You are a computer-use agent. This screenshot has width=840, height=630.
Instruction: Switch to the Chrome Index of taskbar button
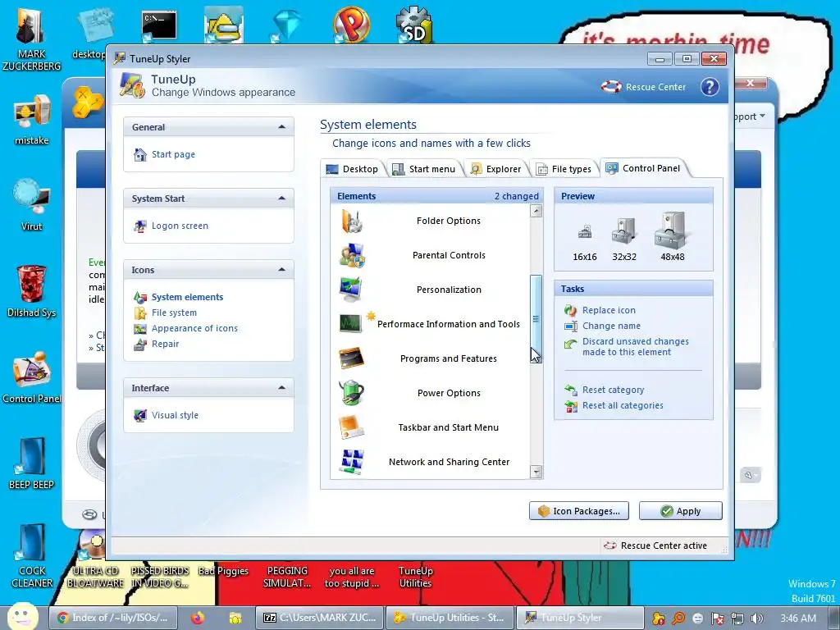(x=113, y=618)
